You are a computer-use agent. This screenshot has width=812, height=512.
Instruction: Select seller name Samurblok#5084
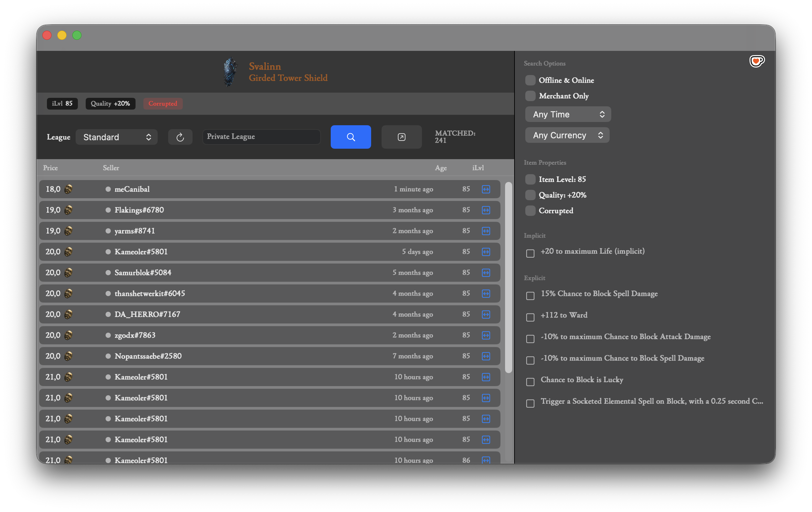click(143, 272)
